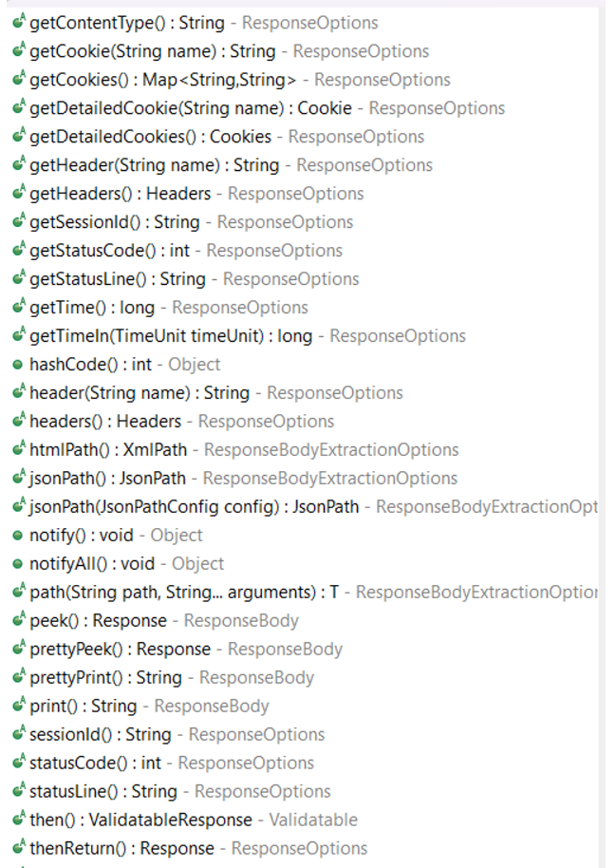Select htmlPath() : XmlPath completion
This screenshot has height=868, width=616.
pos(305,449)
